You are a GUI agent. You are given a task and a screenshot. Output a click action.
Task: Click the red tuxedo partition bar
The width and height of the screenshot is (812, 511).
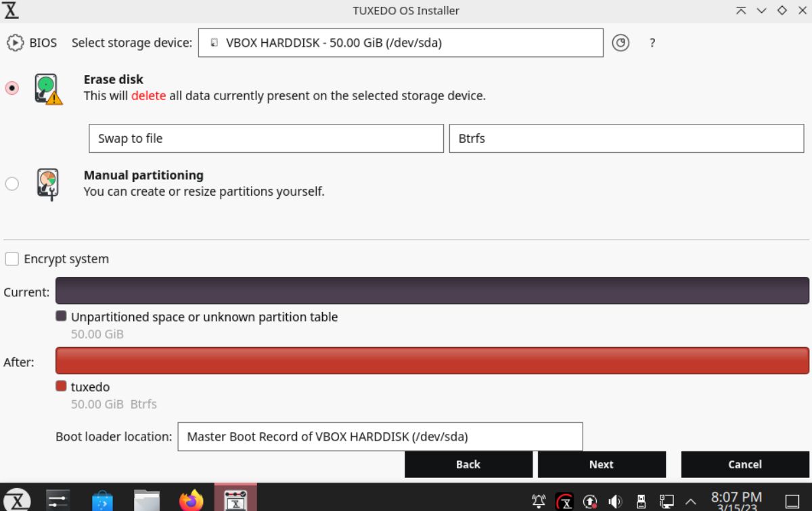432,360
